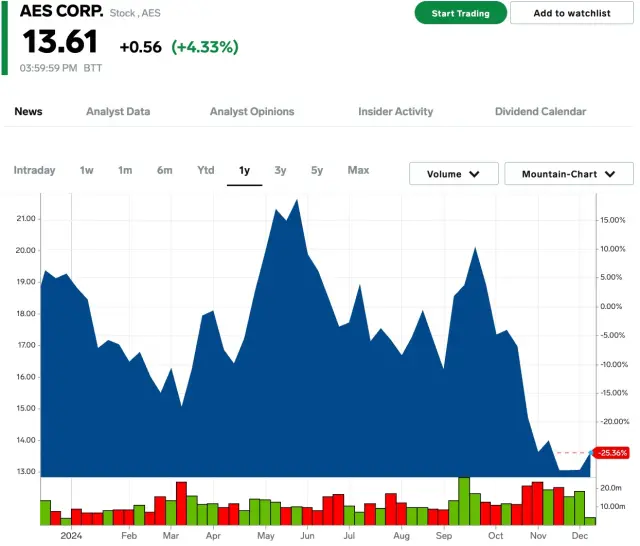Click the red -25.36% price marker
Image resolution: width=640 pixels, height=546 pixels.
[610, 453]
